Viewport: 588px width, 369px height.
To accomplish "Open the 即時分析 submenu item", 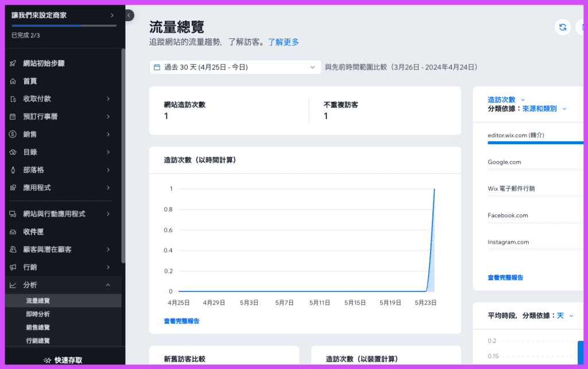I will [38, 314].
